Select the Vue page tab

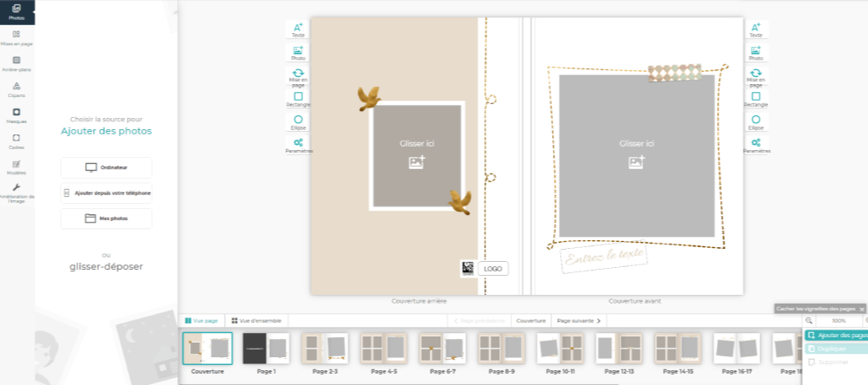coord(201,320)
